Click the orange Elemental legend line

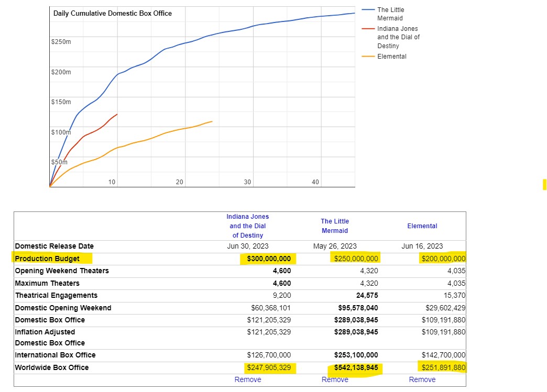(368, 57)
